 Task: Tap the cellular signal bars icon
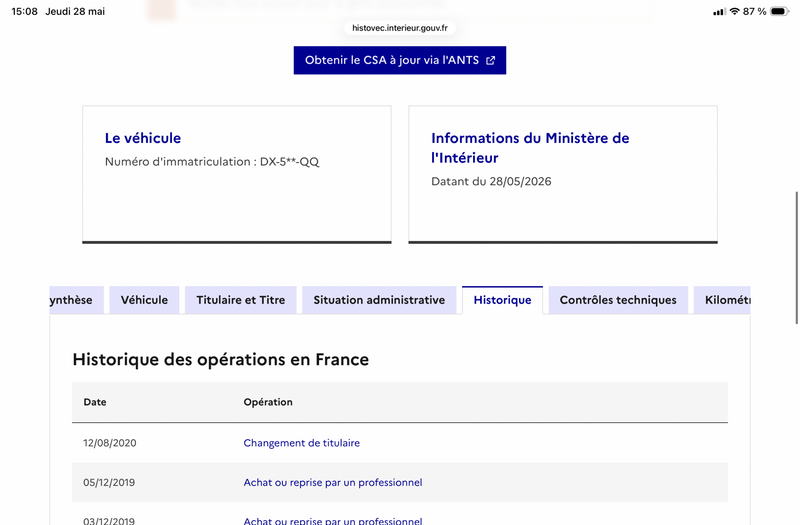pyautogui.click(x=719, y=12)
